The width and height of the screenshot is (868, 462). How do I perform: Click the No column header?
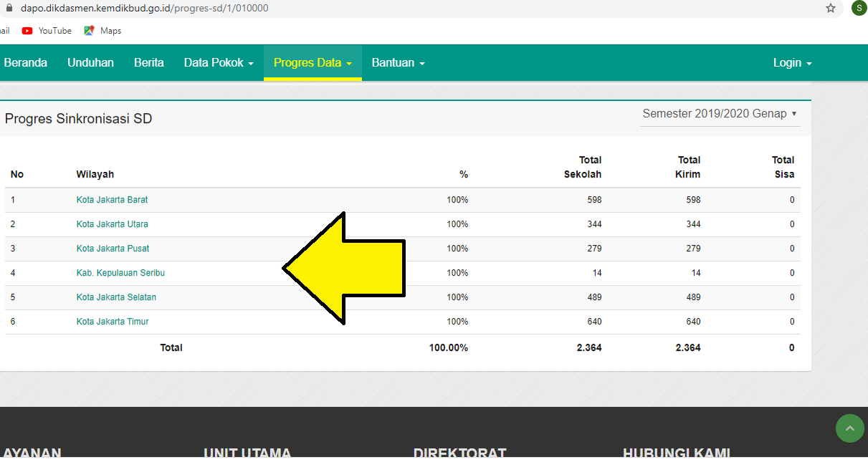(x=17, y=174)
